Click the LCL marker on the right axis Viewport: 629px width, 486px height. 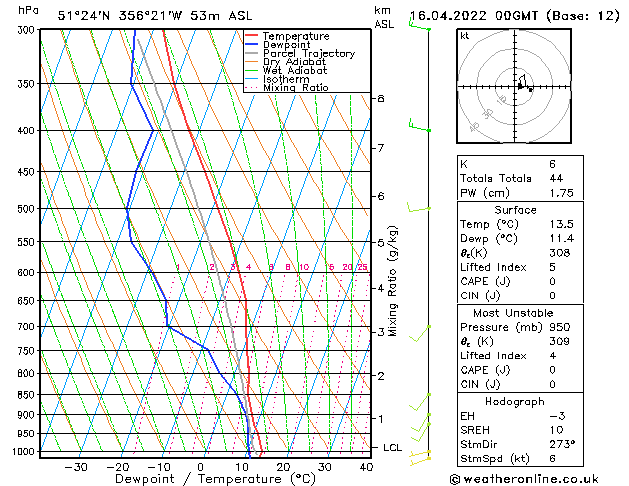(x=392, y=447)
